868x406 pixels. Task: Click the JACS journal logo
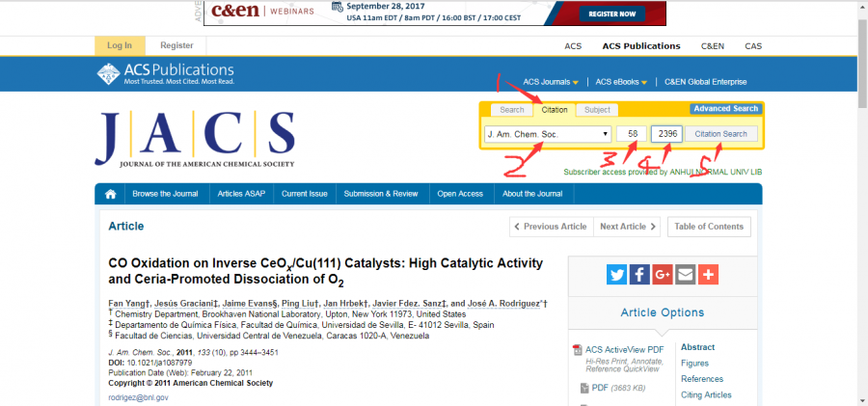(x=194, y=139)
